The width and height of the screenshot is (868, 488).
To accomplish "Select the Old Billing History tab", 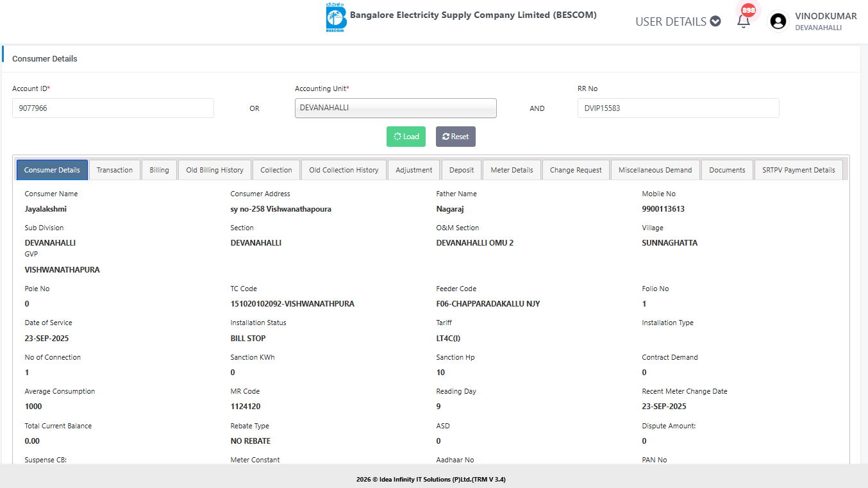I will pos(215,170).
